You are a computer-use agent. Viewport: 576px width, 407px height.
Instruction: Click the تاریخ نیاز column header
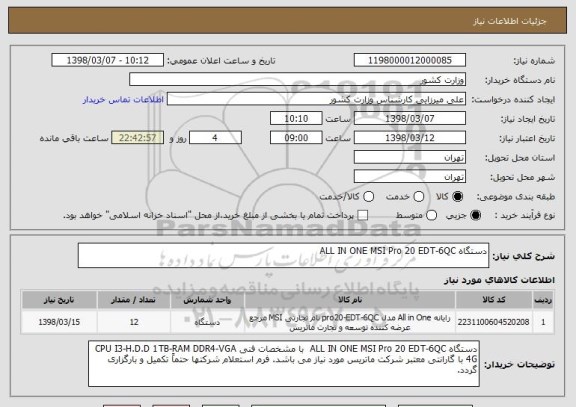pyautogui.click(x=59, y=300)
